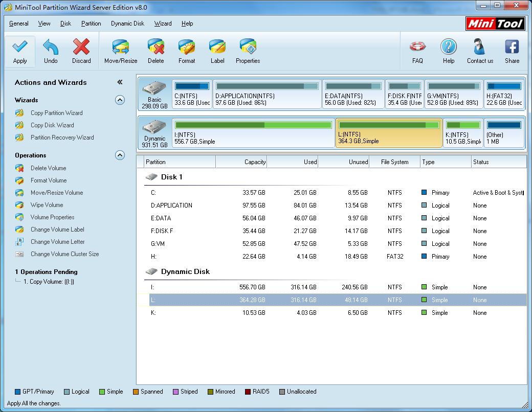532x412 pixels.
Task: Click the Help question mark icon
Action: 449,47
